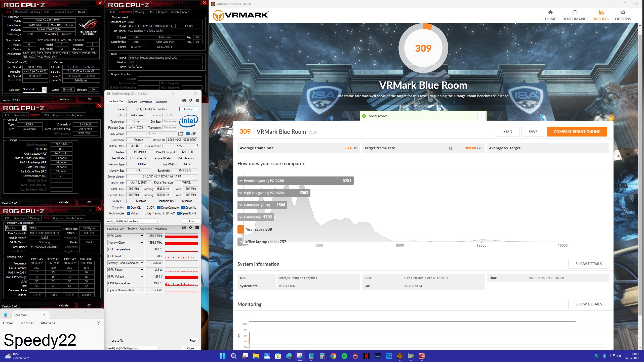Image resolution: width=644 pixels, height=362 pixels.
Task: Open GPU-Z hamburger menu in Graphics Card tab
Action: (197, 101)
